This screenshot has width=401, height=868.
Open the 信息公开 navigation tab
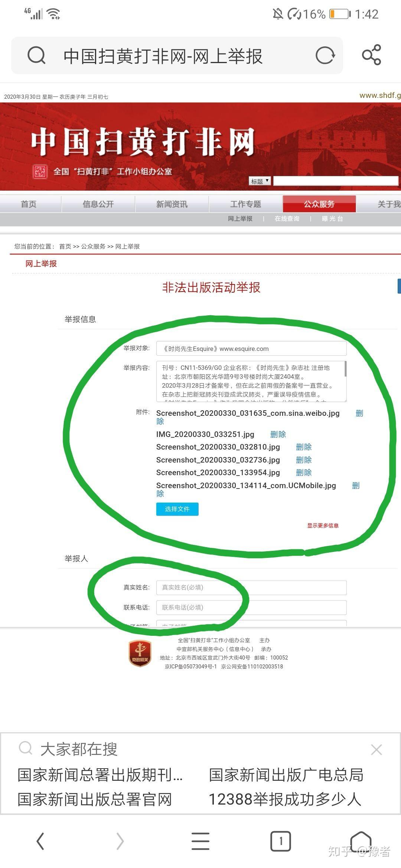coord(98,204)
